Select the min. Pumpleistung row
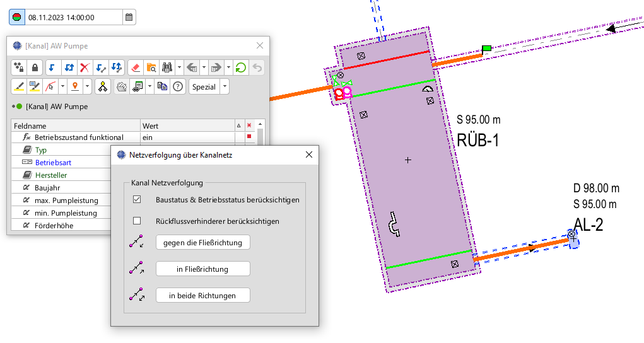Image resolution: width=644 pixels, height=343 pixels. tap(61, 212)
